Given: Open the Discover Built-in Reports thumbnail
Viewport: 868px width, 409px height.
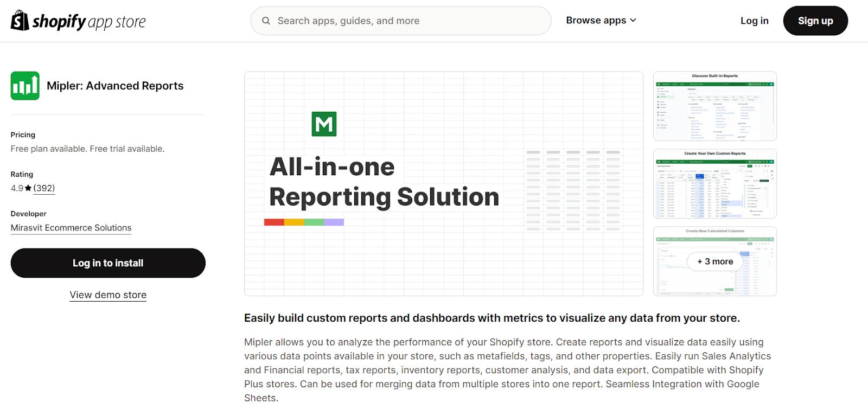Looking at the screenshot, I should 715,106.
